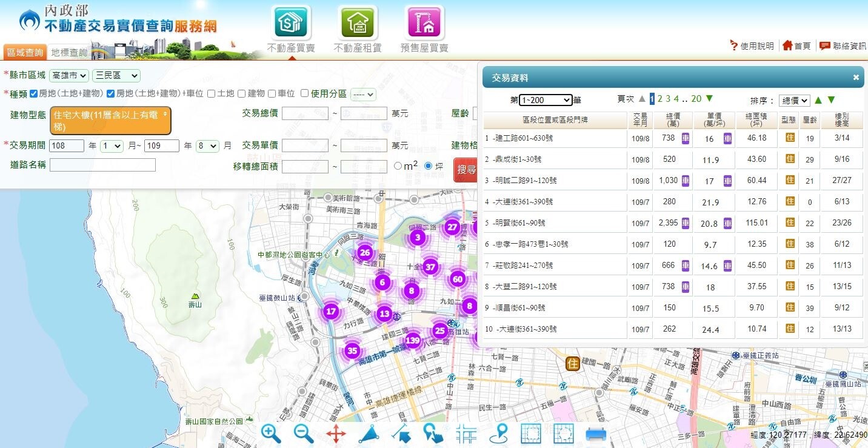Image resolution: width=868 pixels, height=448 pixels.
Task: Open the 使用說明 help link
Action: [x=752, y=46]
